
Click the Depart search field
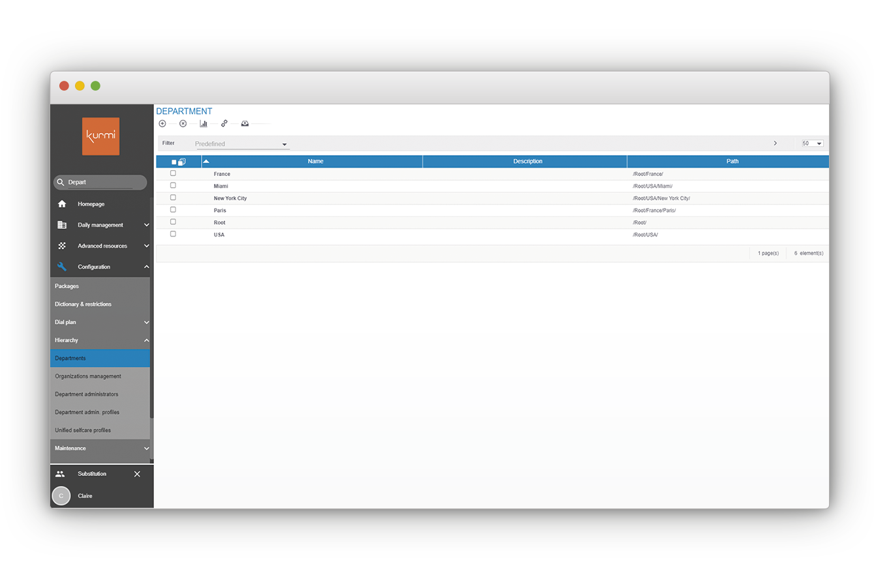coord(100,183)
